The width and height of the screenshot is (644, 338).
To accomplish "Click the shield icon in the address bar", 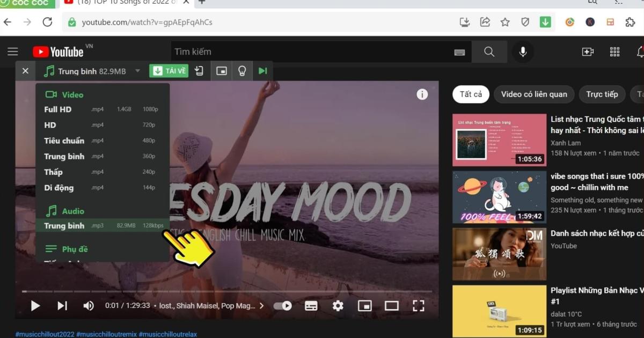I will pos(525,22).
